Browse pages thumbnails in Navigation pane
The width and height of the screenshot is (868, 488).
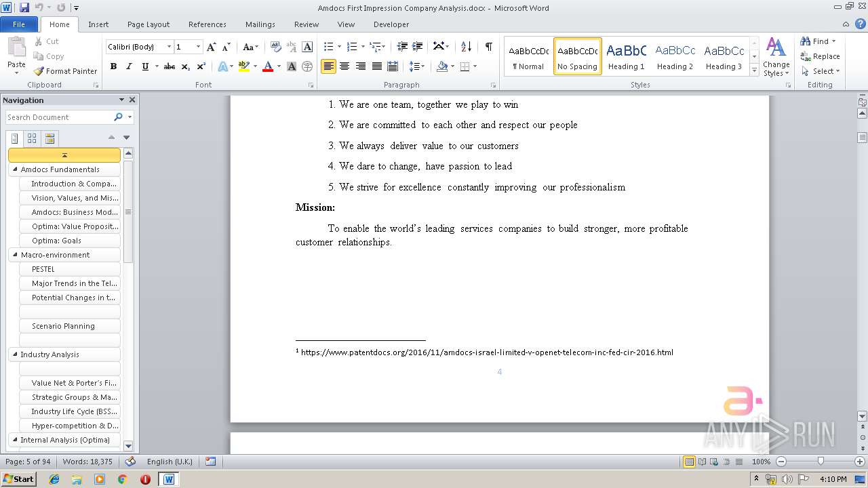point(32,138)
